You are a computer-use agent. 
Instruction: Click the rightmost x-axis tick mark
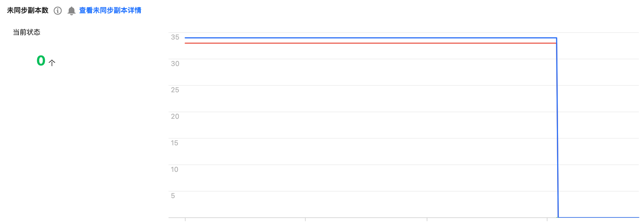coord(547,219)
